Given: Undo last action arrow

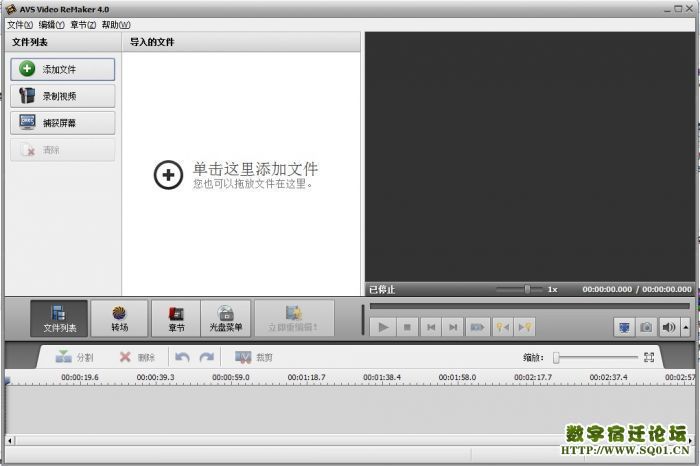Looking at the screenshot, I should tap(182, 357).
